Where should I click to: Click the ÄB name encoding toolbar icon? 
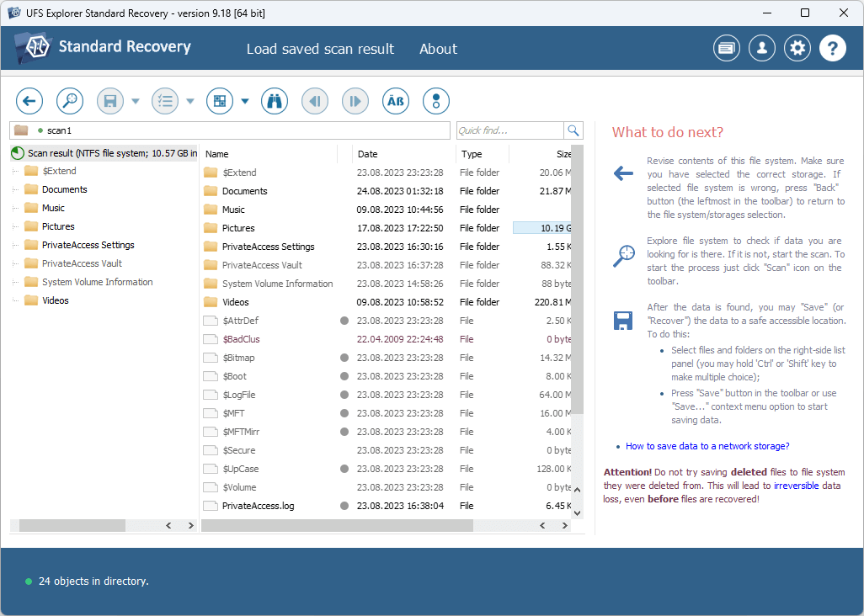396,101
